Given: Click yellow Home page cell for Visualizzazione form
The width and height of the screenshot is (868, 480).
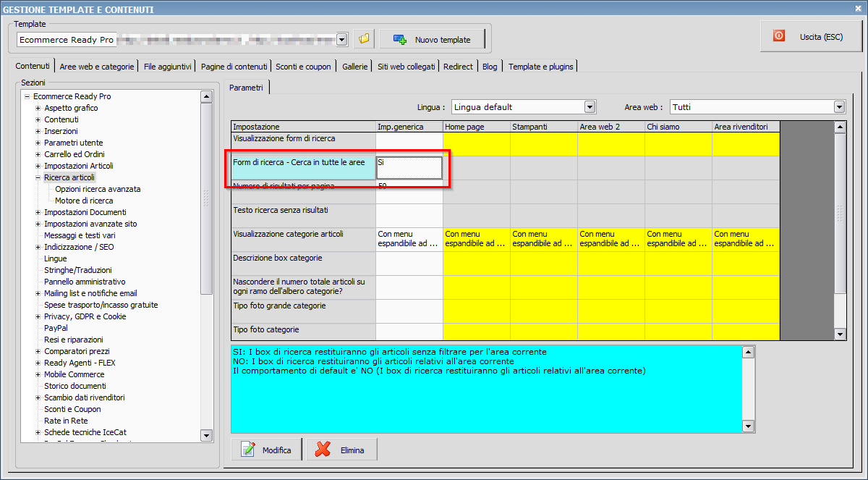Looking at the screenshot, I should [476, 144].
